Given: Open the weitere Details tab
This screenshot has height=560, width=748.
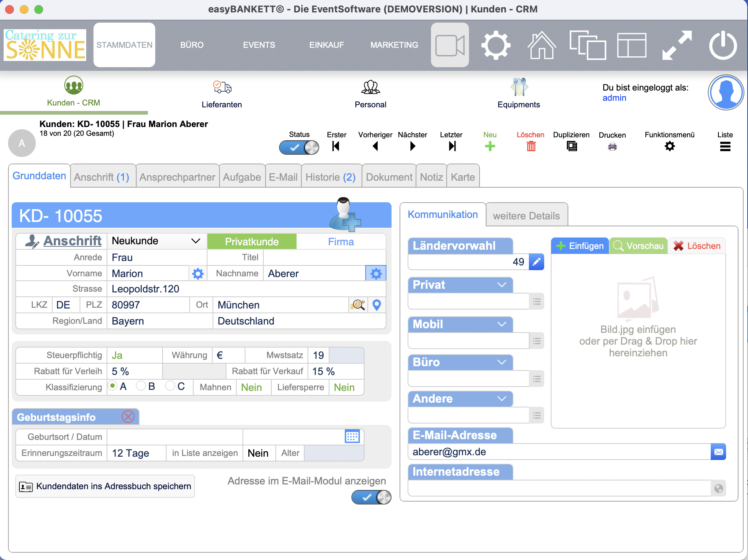Looking at the screenshot, I should coord(526,216).
